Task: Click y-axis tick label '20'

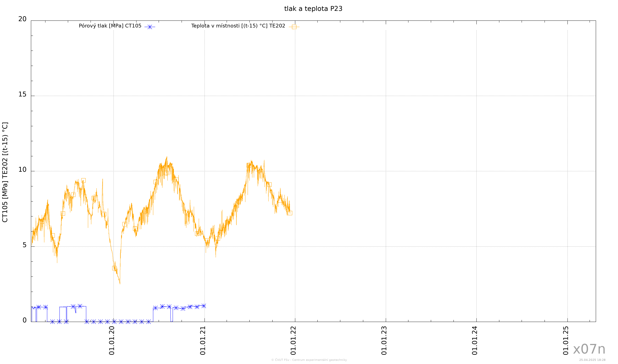Action: [x=22, y=19]
